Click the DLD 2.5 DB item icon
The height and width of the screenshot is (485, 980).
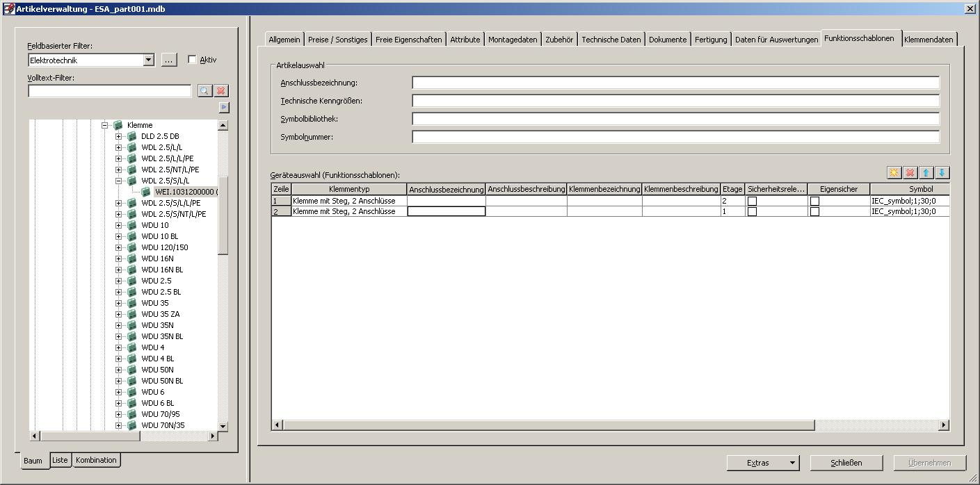pyautogui.click(x=132, y=136)
